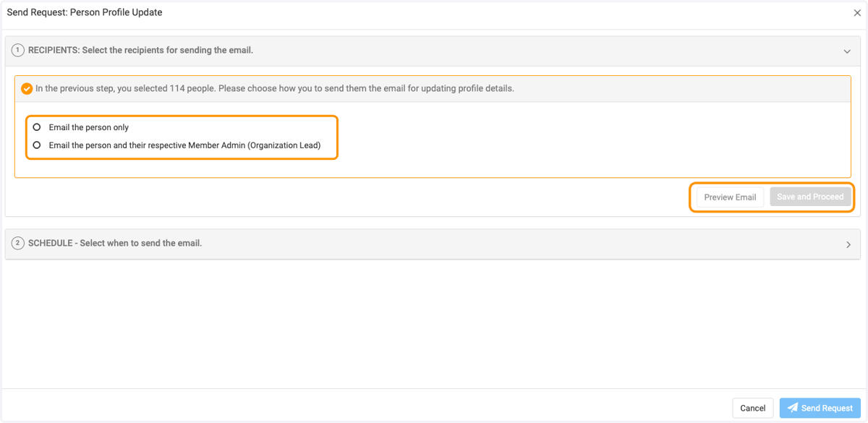The image size is (868, 423).
Task: Select "Email the person only" radio option
Action: 37,127
